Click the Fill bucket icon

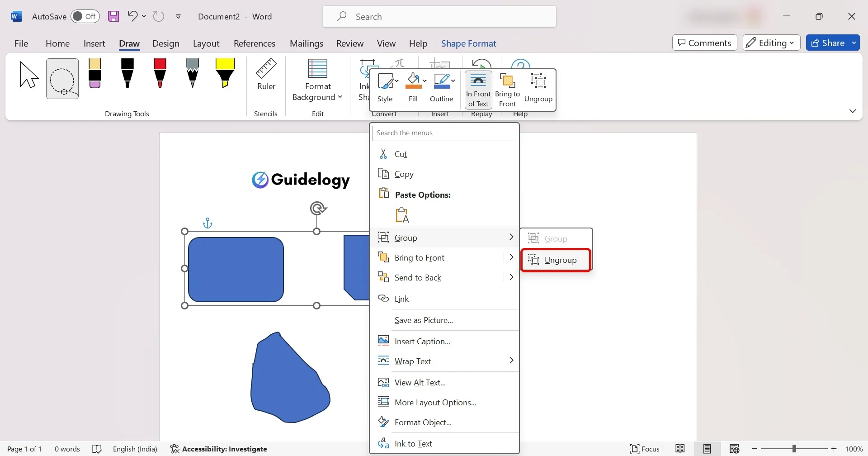[x=413, y=81]
